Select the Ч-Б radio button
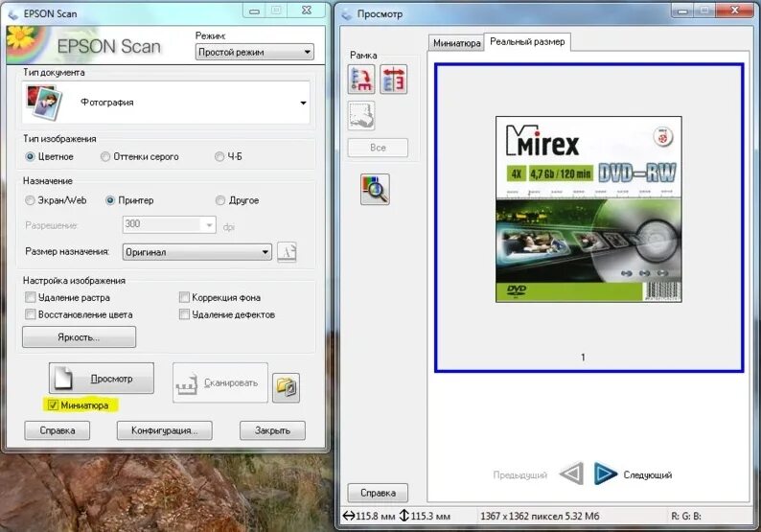Screen dimensions: 761x532 [219, 157]
